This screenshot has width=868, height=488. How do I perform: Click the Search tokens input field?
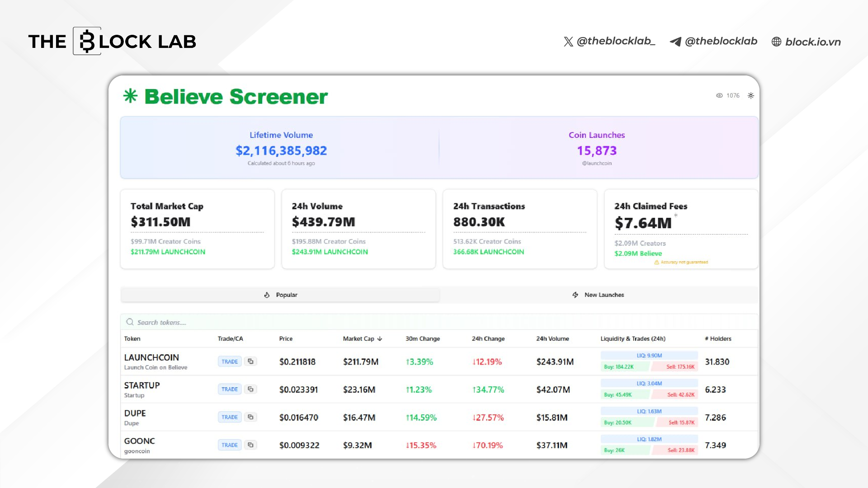[x=439, y=322]
